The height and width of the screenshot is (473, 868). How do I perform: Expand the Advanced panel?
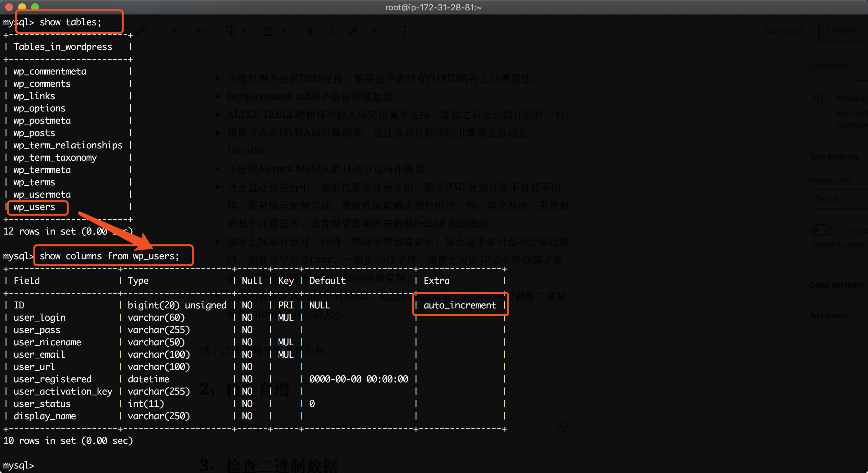click(x=828, y=315)
